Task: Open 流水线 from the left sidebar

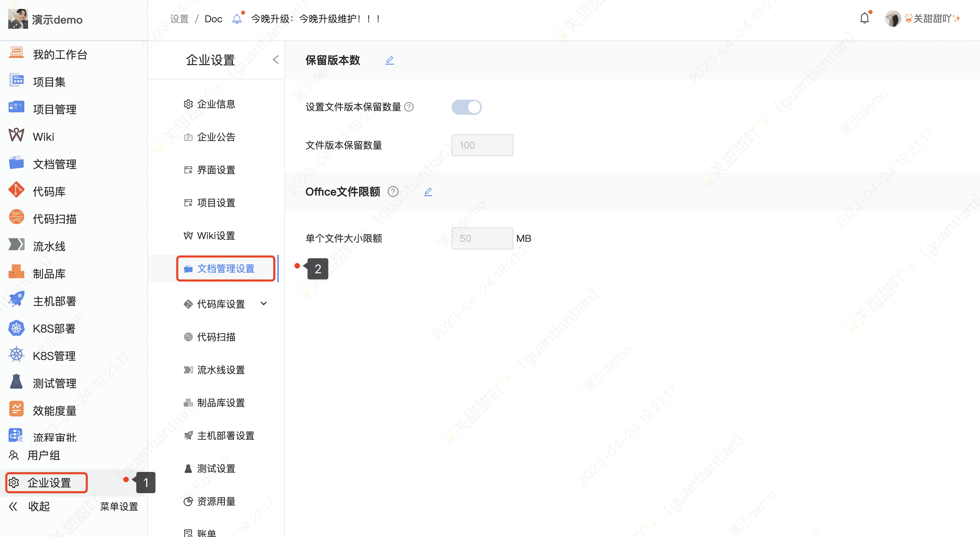Action: tap(50, 246)
